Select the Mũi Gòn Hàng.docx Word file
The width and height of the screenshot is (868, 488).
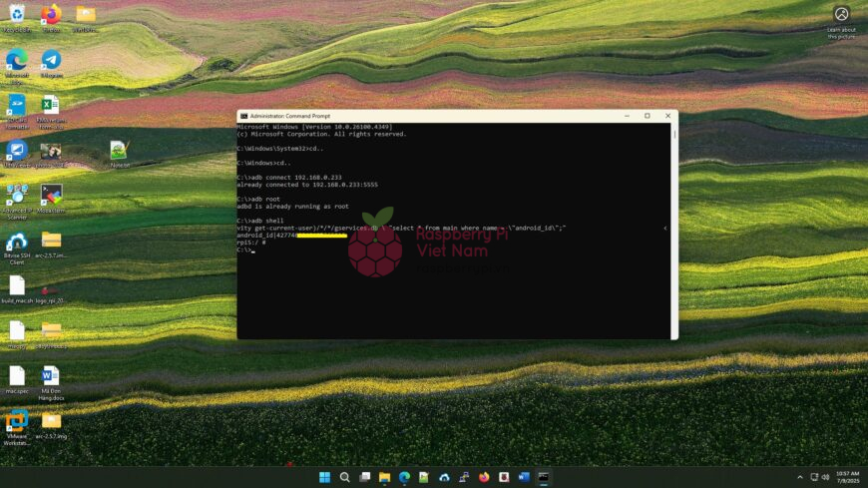click(x=51, y=376)
